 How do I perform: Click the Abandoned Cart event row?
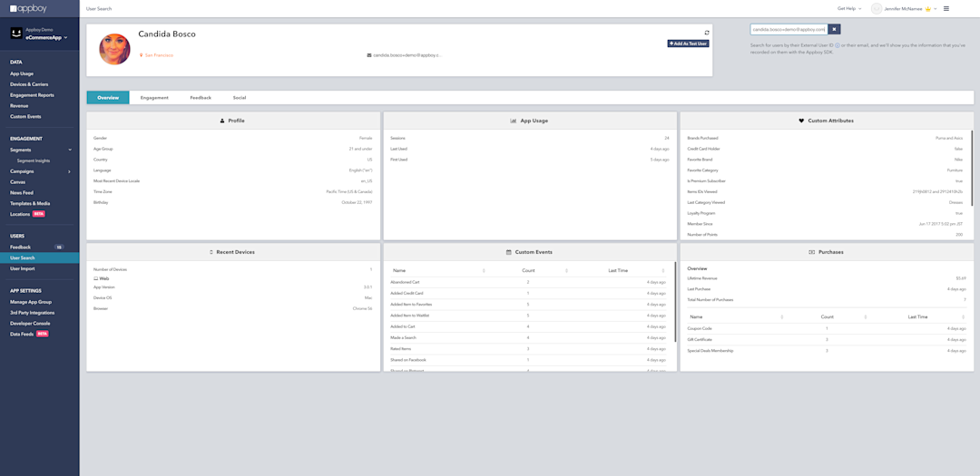point(530,282)
